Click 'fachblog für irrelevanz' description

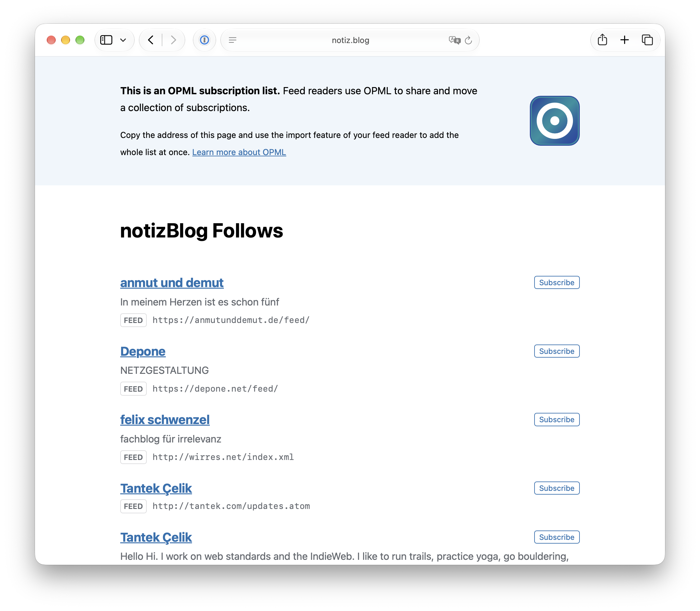click(x=170, y=439)
